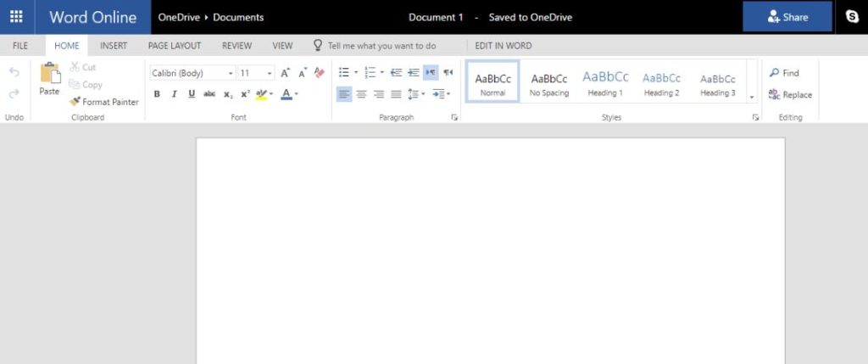
Task: Apply the Heading 2 style
Action: tap(661, 81)
